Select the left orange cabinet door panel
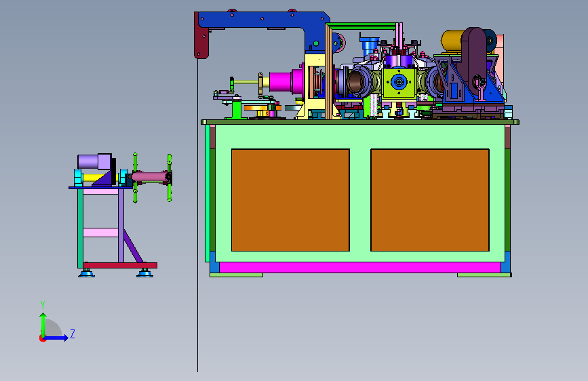The height and width of the screenshot is (381, 588). coord(290,200)
